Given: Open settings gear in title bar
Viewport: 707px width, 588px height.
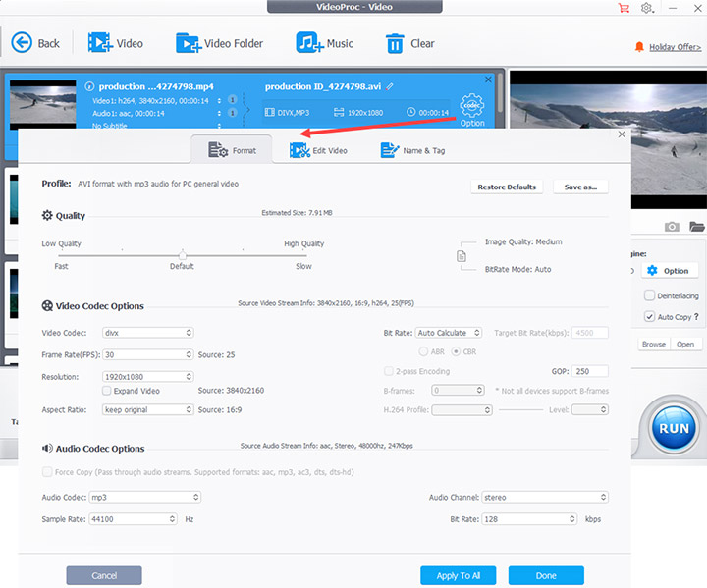Looking at the screenshot, I should tap(647, 8).
